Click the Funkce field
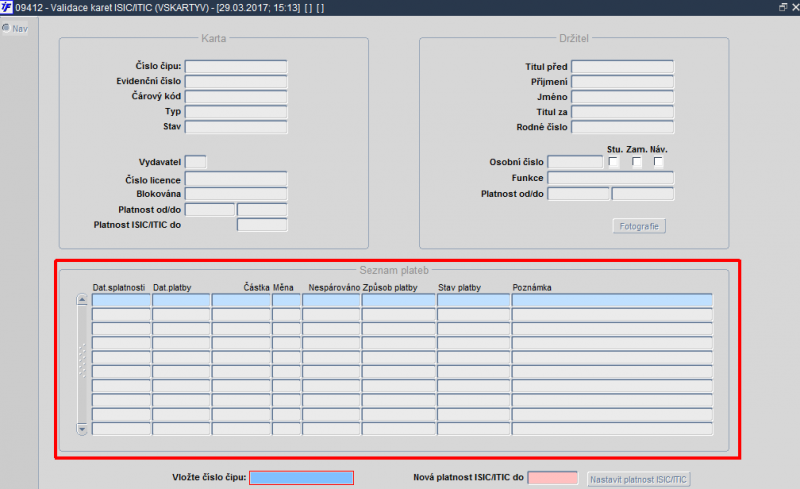The image size is (800, 489). click(x=610, y=178)
